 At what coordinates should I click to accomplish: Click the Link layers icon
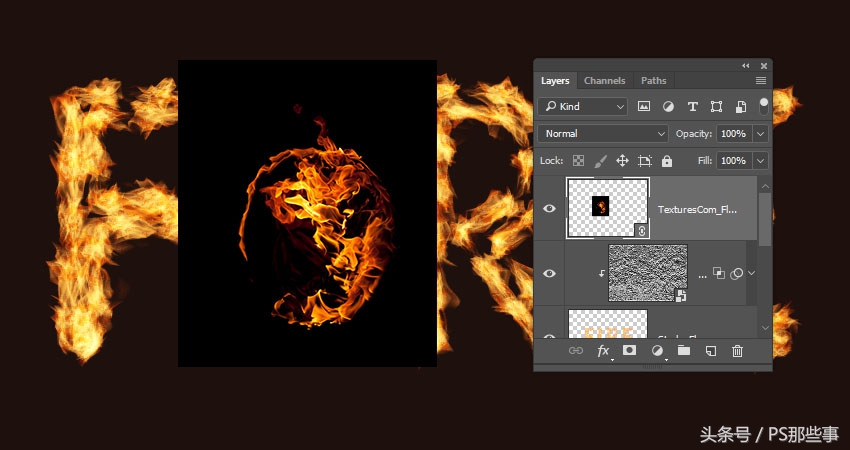(x=576, y=351)
